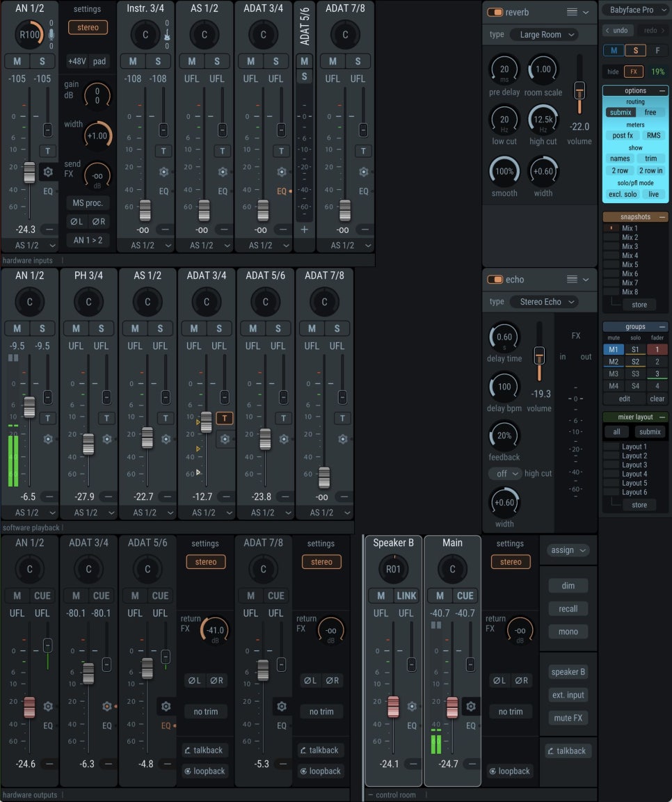The image size is (672, 802).
Task: Expand AS 1/2 routing under playback PH 3/4
Action: click(89, 513)
